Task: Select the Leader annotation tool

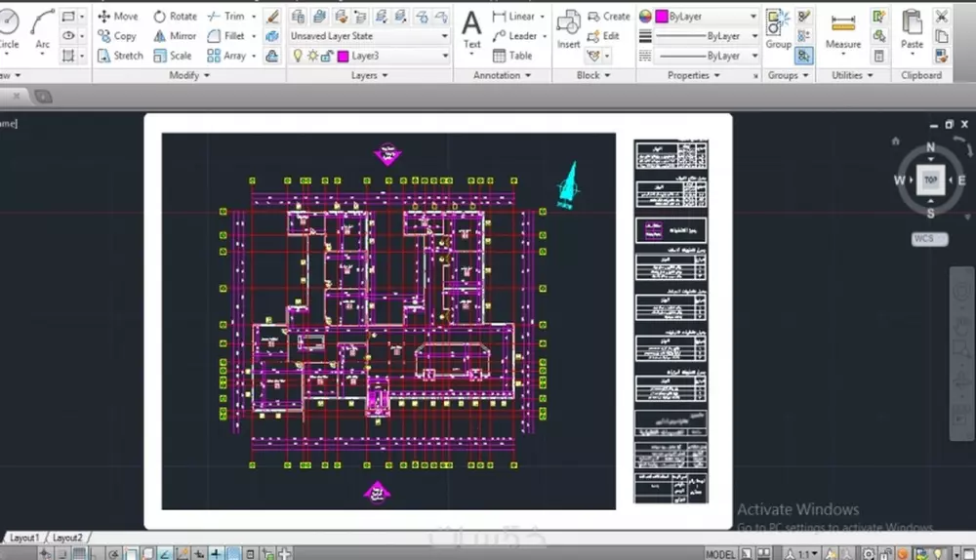Action: [514, 36]
